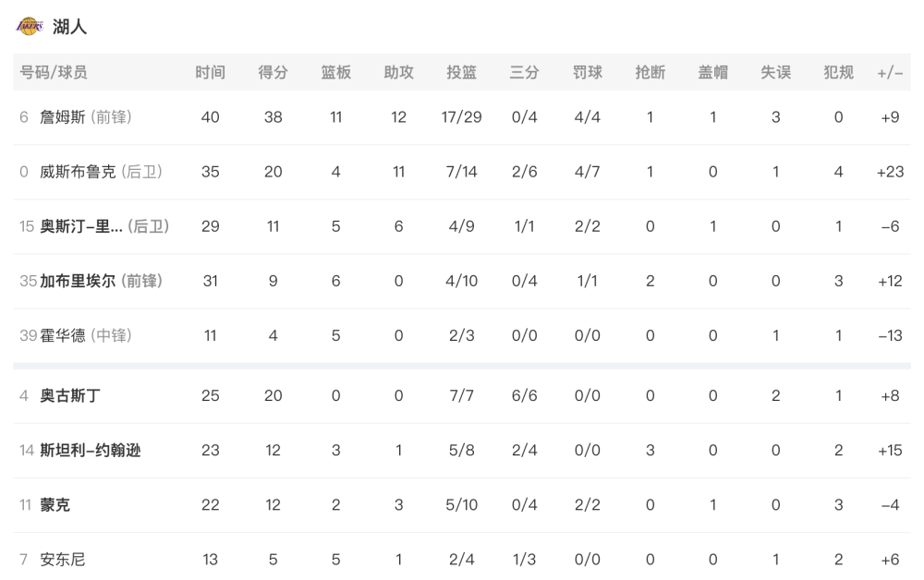924x580 pixels.
Task: Select the 失误 column header
Action: [x=775, y=72]
